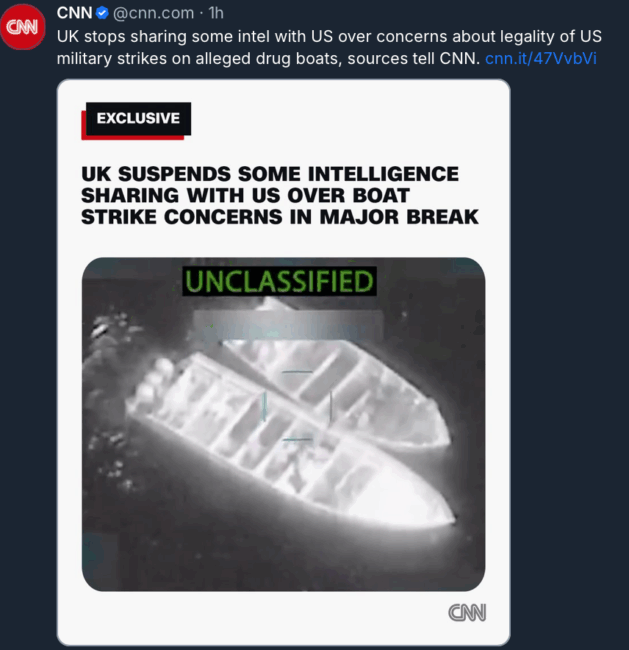Click the bright bow of the front boat

(x=415, y=497)
